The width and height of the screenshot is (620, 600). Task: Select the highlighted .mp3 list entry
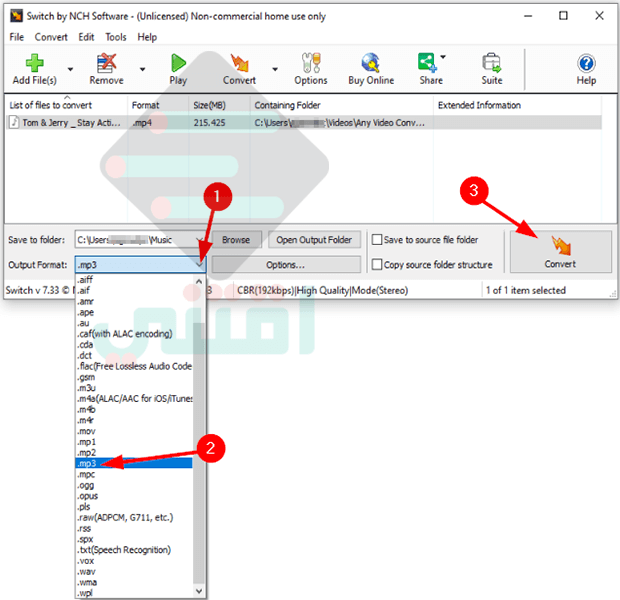[x=134, y=463]
